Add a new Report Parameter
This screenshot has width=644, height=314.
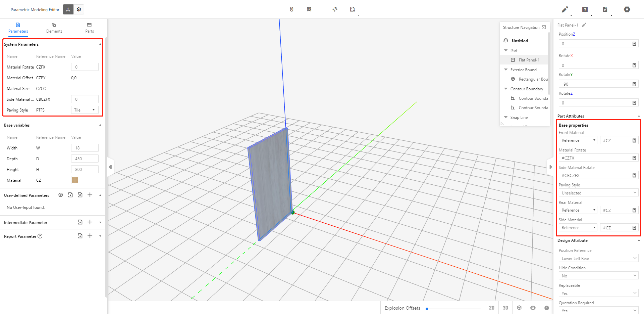[x=90, y=236]
